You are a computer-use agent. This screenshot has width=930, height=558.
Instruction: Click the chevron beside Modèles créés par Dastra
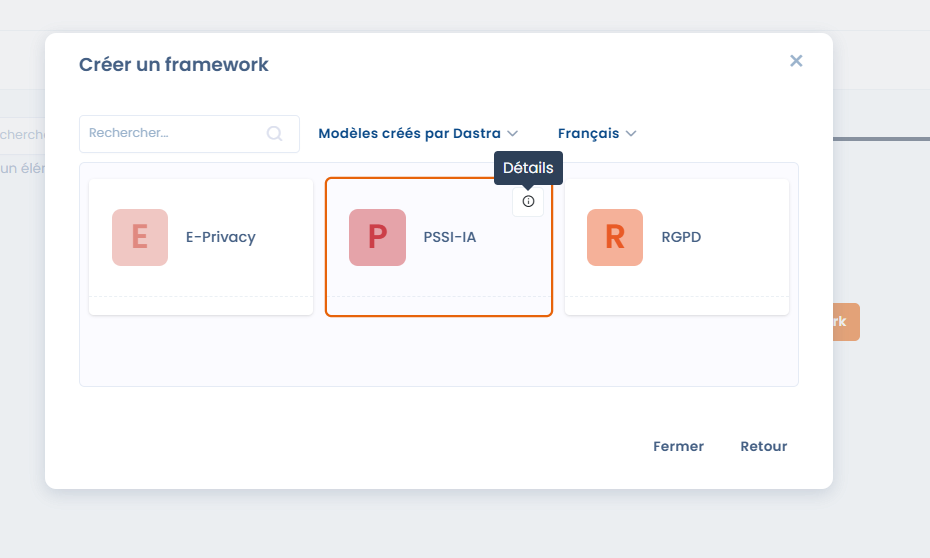pyautogui.click(x=512, y=133)
